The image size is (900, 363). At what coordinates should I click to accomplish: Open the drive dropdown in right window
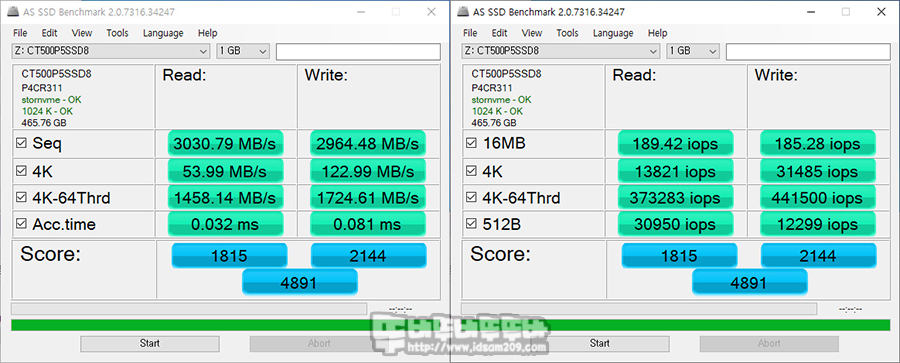coord(561,51)
